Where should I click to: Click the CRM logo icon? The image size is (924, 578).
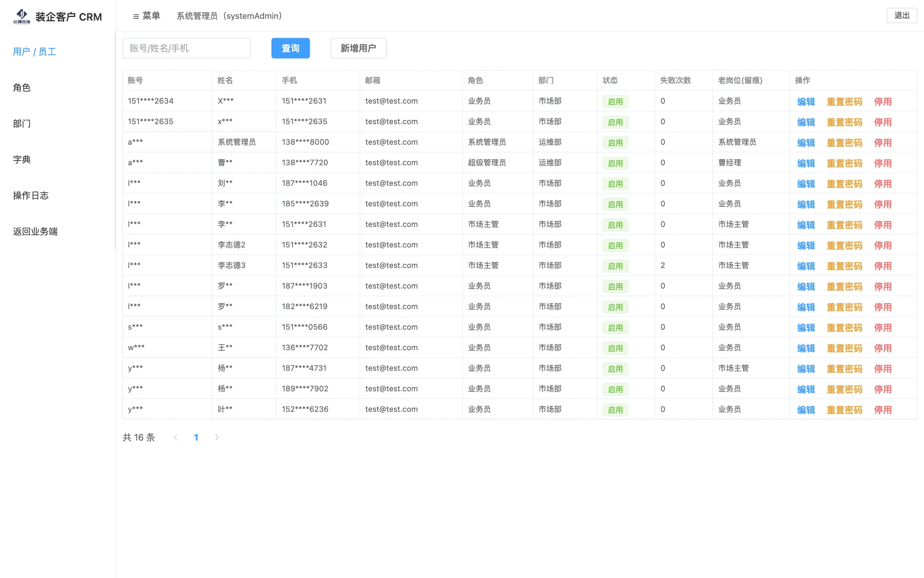point(22,17)
